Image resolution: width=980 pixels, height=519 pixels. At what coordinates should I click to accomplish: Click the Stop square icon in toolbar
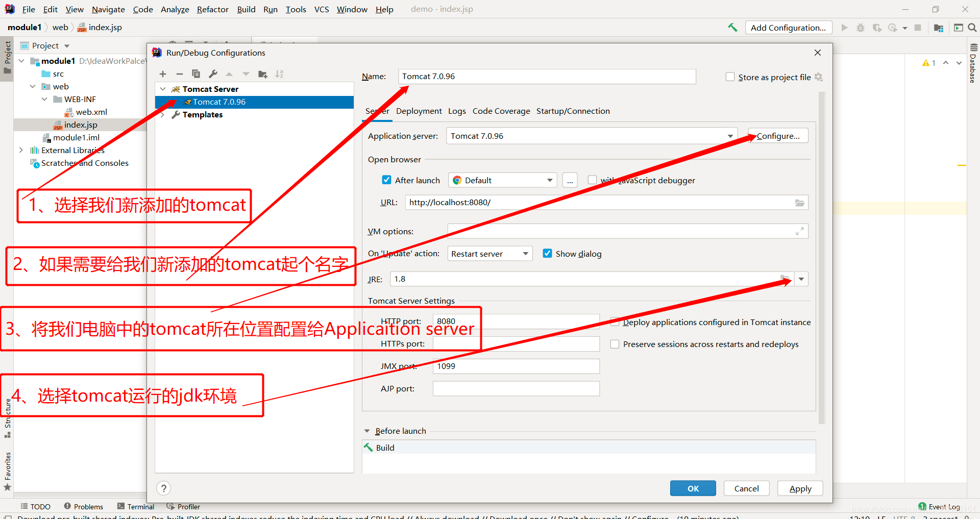(x=918, y=28)
